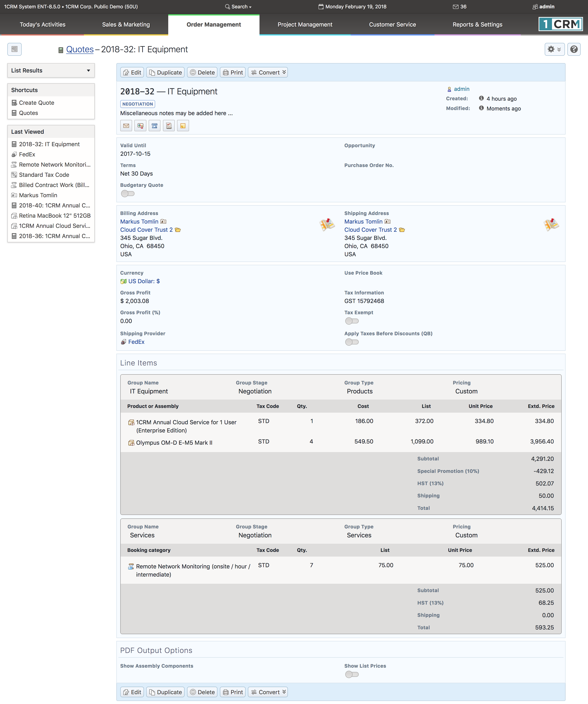
Task: Click the NEGOTIATION stage badge
Action: click(137, 104)
